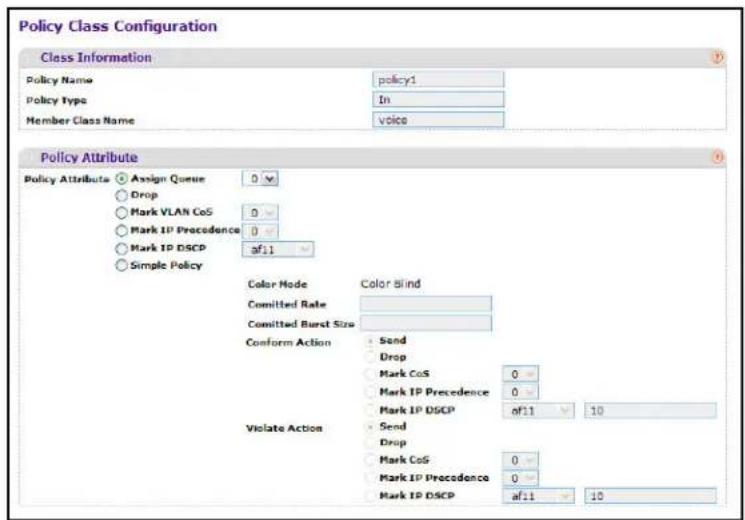The image size is (745, 520).
Task: Choose Mark IP Precedence under Conform Action
Action: coord(370,392)
